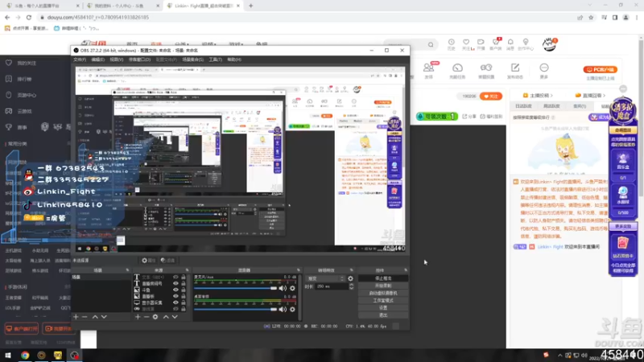Image resolution: width=644 pixels, height=362 pixels.
Task: Click the transition duration spinner arrows
Action: click(351, 286)
